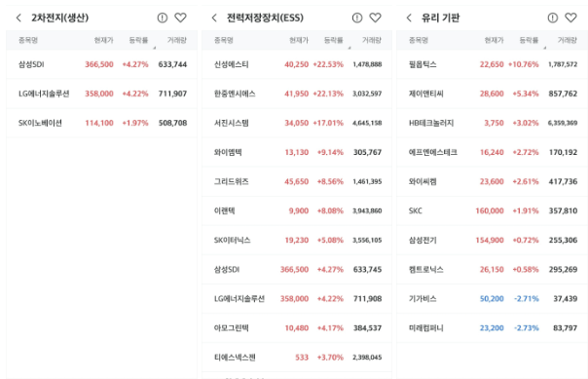Open 기가비스 stock row
The height and width of the screenshot is (379, 588).
click(492, 299)
